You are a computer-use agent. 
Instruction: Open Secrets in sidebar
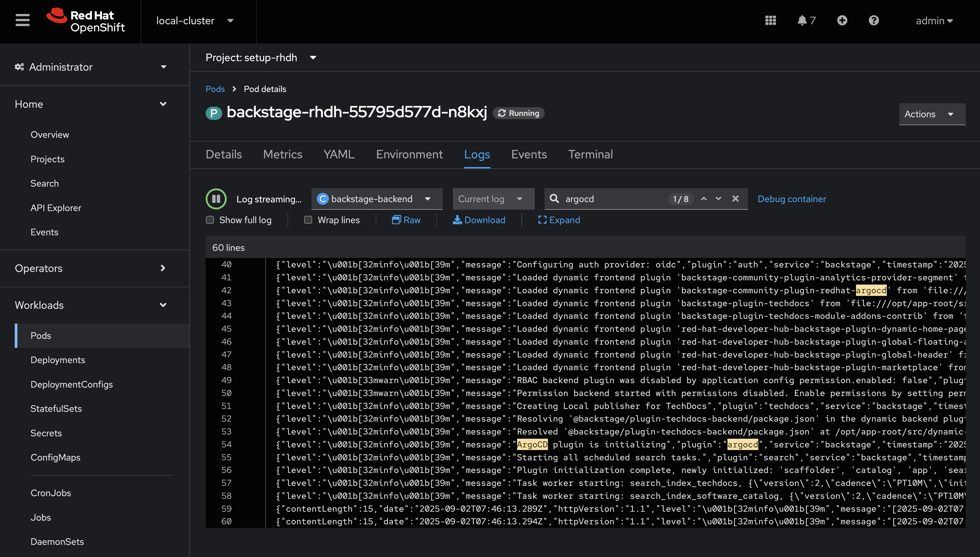[x=46, y=433]
